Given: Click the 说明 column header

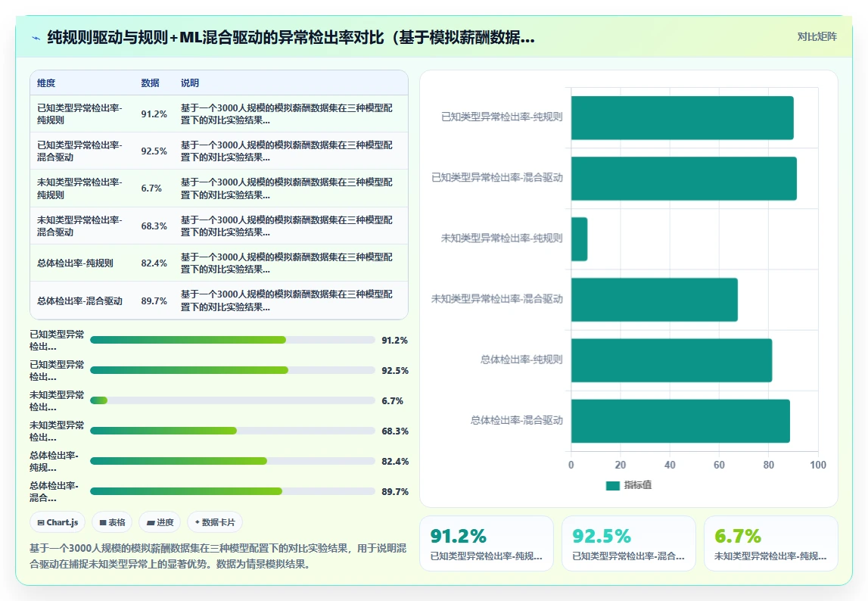Looking at the screenshot, I should tap(190, 83).
